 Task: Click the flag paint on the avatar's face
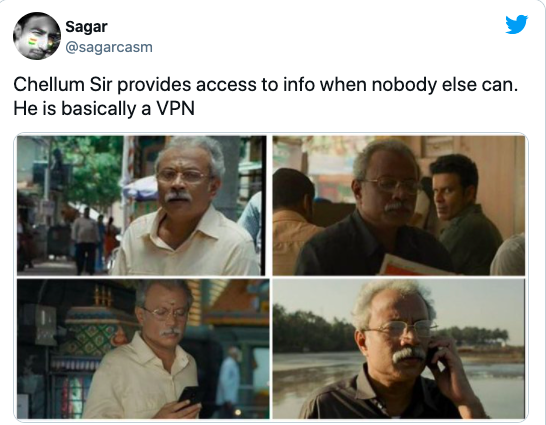[x=32, y=42]
